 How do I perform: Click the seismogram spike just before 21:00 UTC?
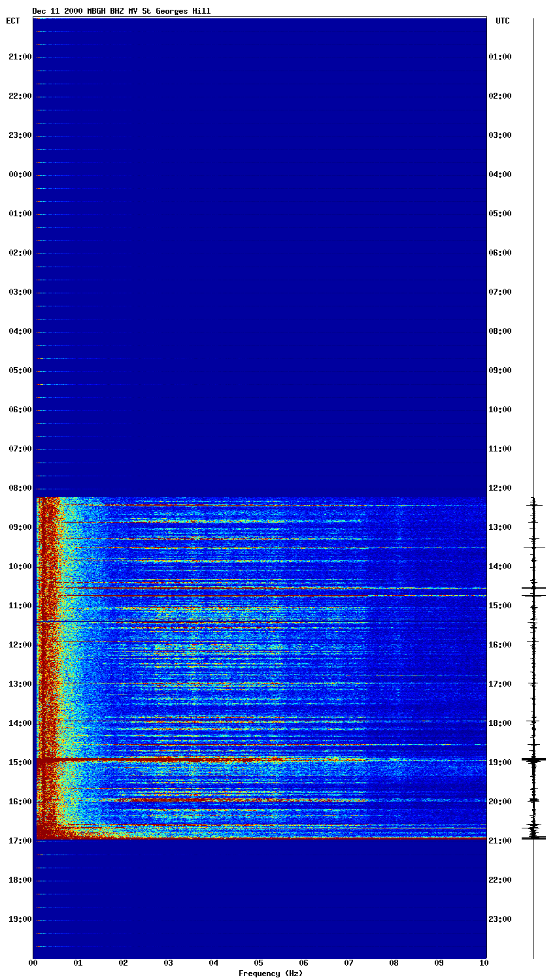[x=533, y=837]
